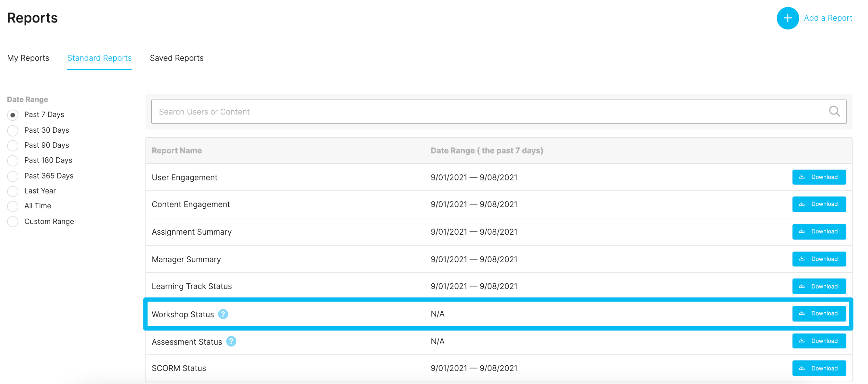Screen dimensions: 868x384
Task: Download the User Engagement report
Action: pyautogui.click(x=819, y=177)
